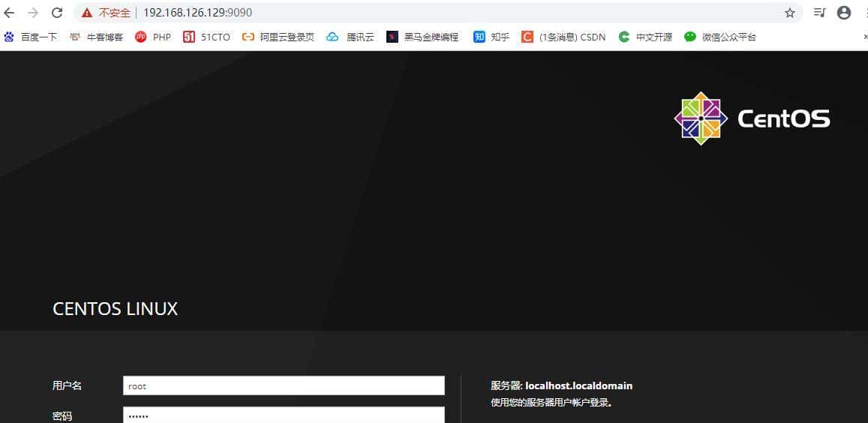
Task: Click the 密码 label
Action: [62, 416]
